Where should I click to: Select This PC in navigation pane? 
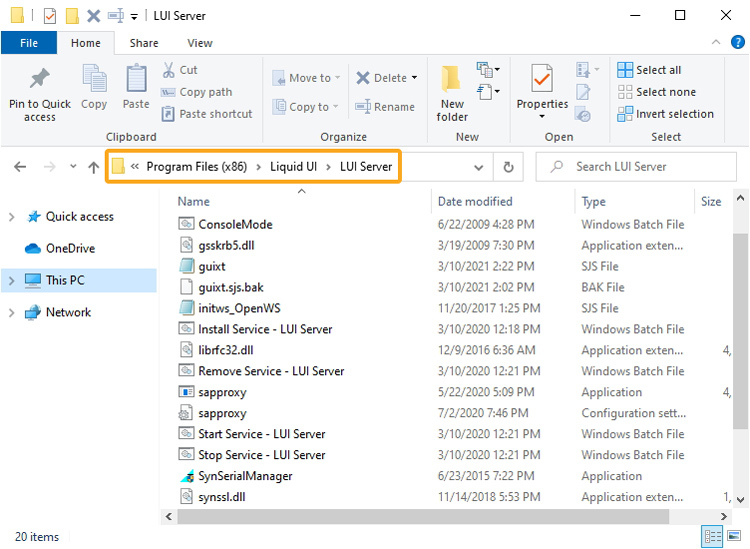point(79,280)
